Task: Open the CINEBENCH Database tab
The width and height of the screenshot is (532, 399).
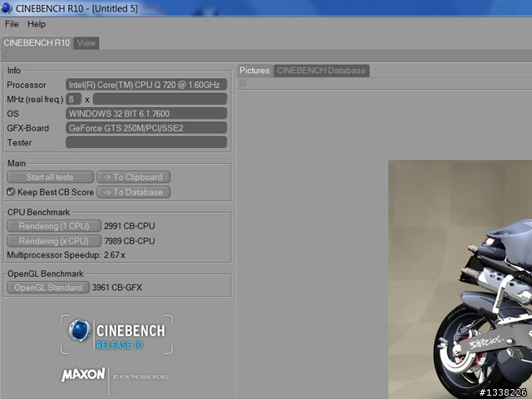Action: click(322, 71)
